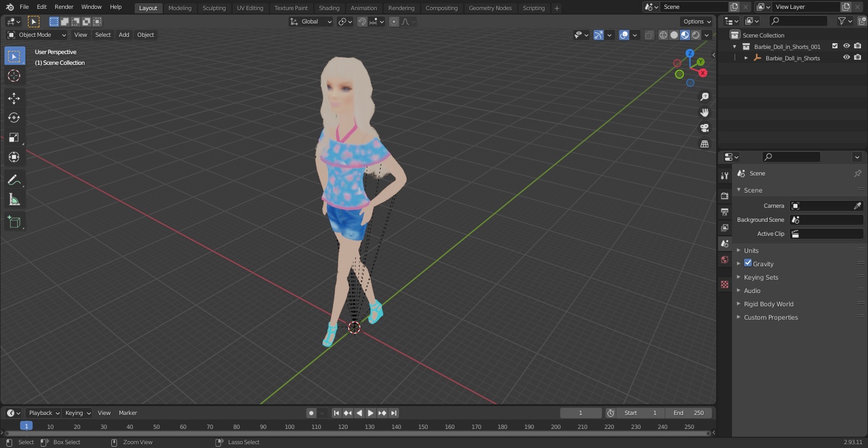868x448 pixels.
Task: Expand the Audio panel
Action: 752,290
